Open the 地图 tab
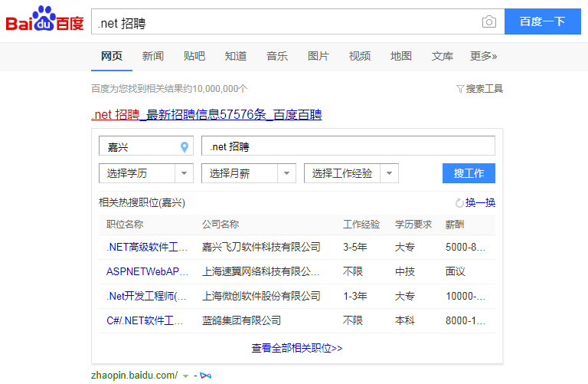Image resolution: width=588 pixels, height=384 pixels. pos(401,56)
